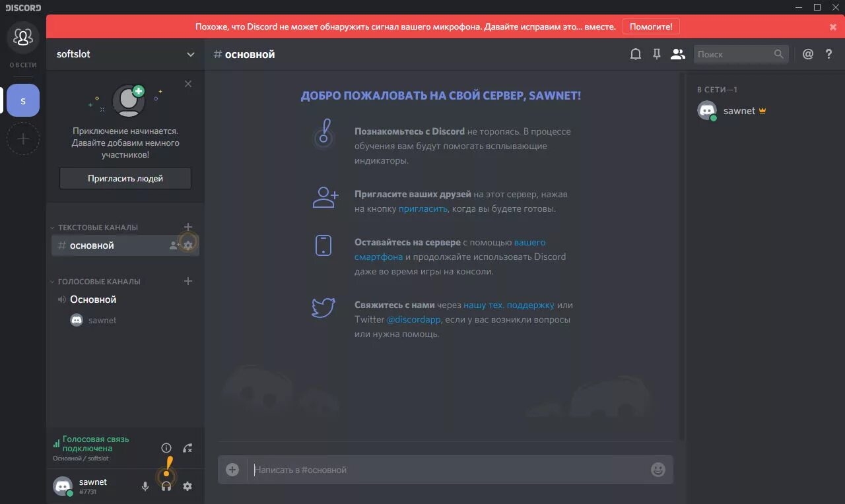The height and width of the screenshot is (504, 845).
Task: Show pinned messages pin icon
Action: 657,55
